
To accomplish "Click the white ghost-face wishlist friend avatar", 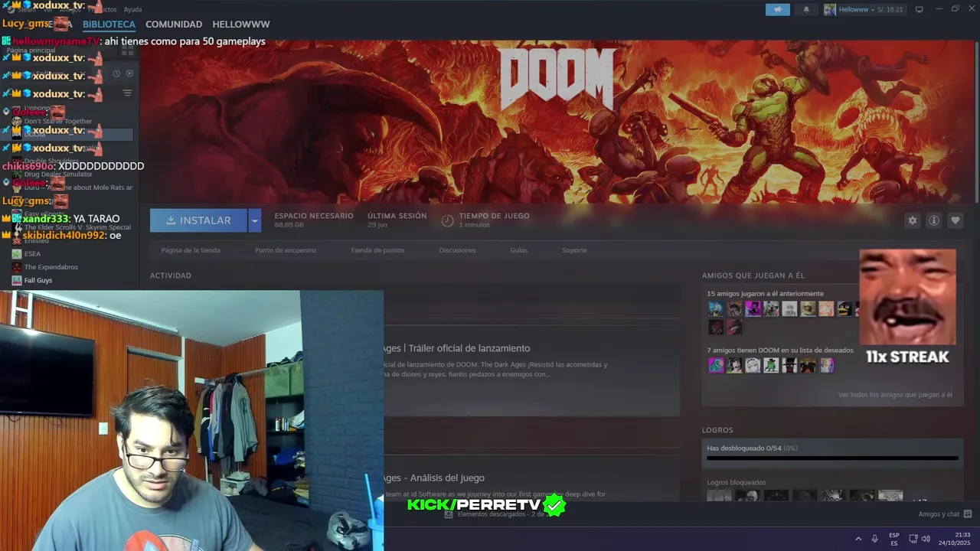I will tap(753, 366).
